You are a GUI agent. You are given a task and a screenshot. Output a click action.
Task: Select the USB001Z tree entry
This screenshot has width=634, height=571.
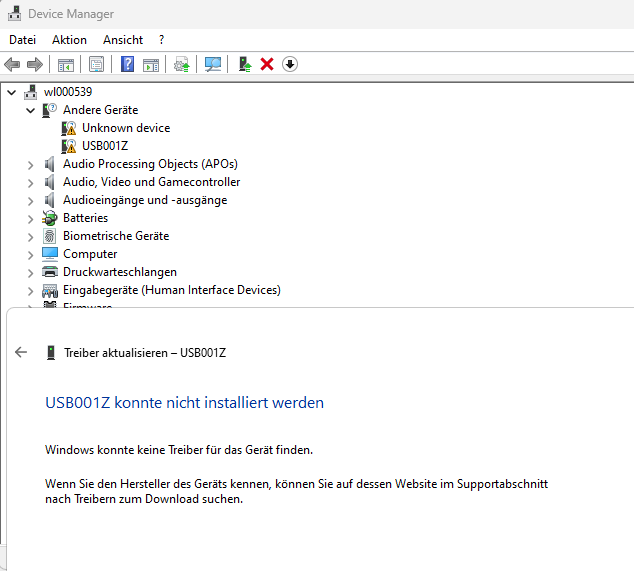(x=105, y=146)
